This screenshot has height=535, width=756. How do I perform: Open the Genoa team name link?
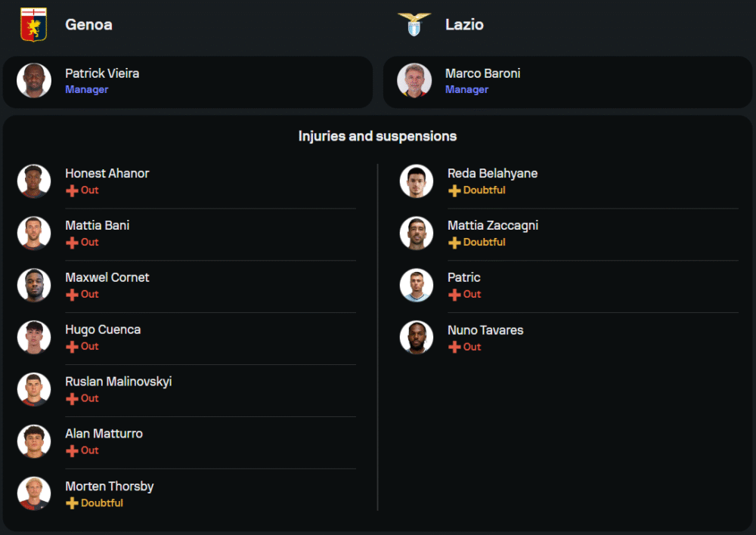click(x=88, y=24)
